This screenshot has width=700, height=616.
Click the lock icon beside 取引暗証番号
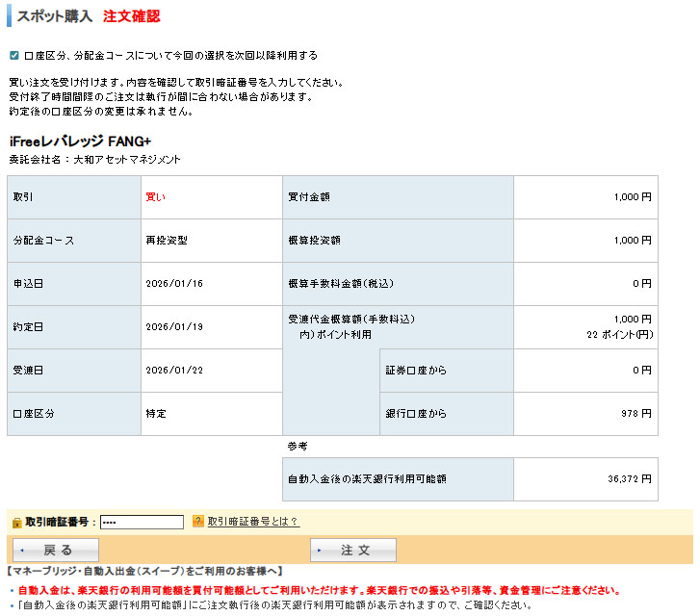(x=16, y=523)
